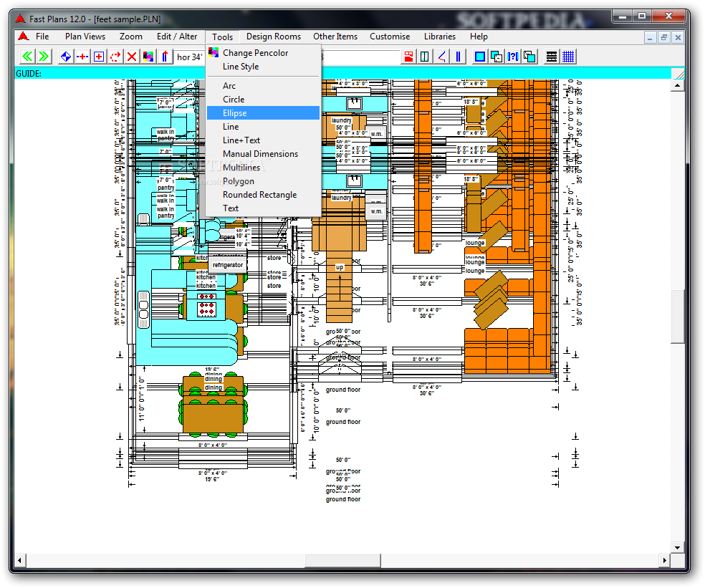This screenshot has height=588, width=705.
Task: Click the blue double vertical line icon
Action: [x=458, y=57]
